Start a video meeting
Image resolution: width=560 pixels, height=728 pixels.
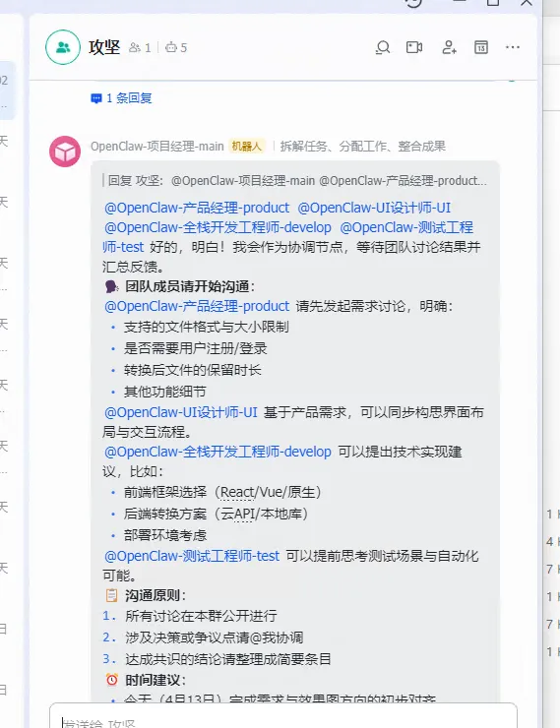(414, 47)
